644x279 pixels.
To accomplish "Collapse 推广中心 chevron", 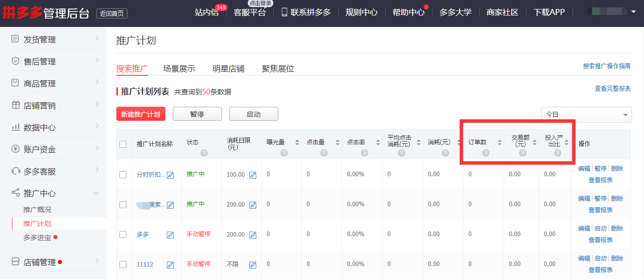I will click(x=97, y=193).
